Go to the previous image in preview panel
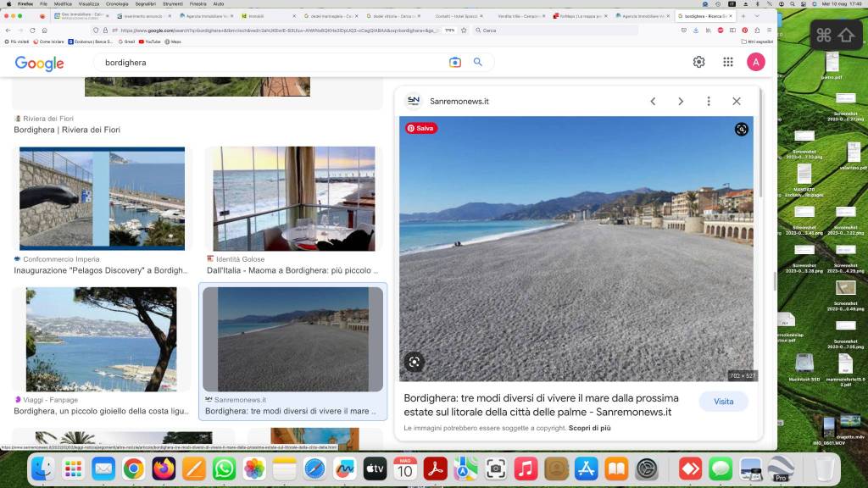Image resolution: width=868 pixels, height=488 pixels. 653,101
